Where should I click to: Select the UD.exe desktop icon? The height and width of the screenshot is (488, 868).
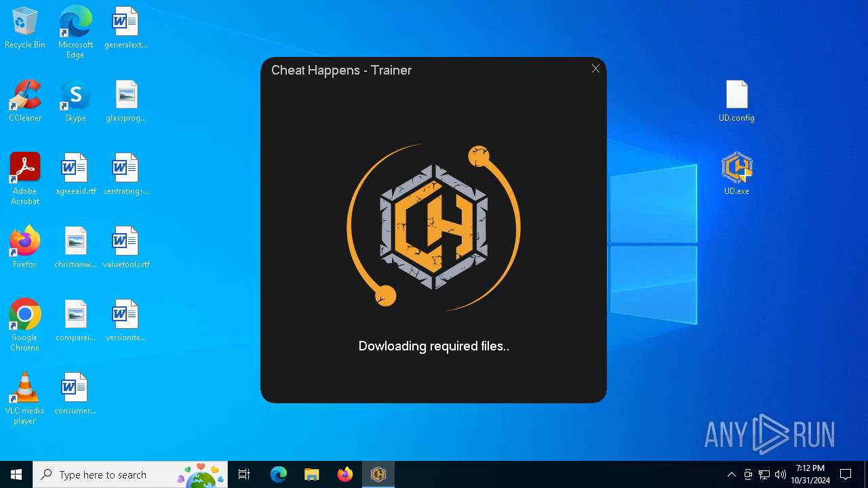click(736, 175)
